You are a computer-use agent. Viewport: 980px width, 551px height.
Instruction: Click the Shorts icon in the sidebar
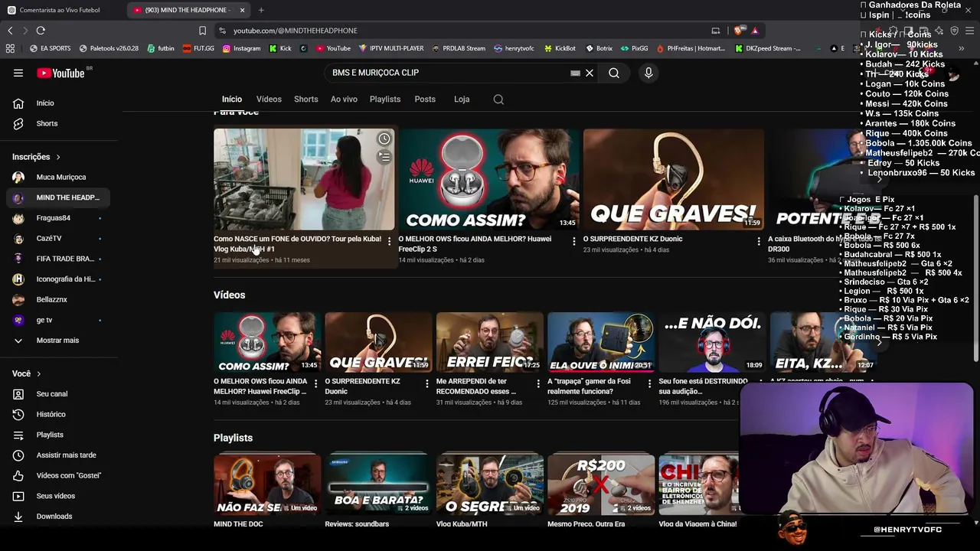point(18,123)
